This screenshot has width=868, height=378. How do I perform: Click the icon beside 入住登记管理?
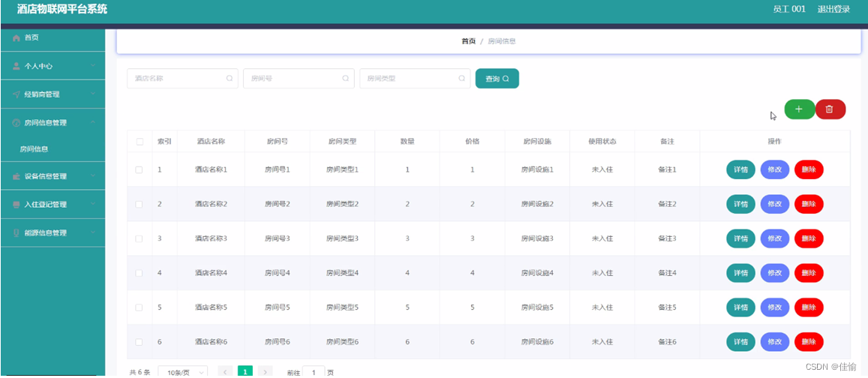[16, 205]
